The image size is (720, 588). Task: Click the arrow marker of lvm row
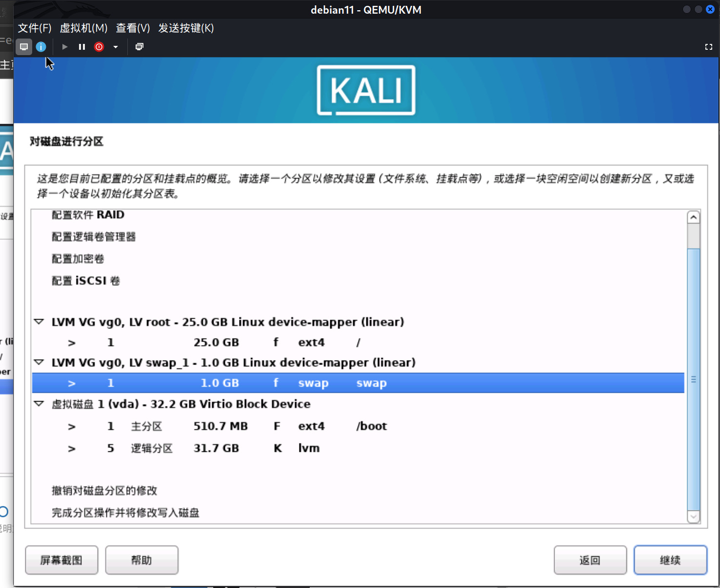[x=72, y=448]
